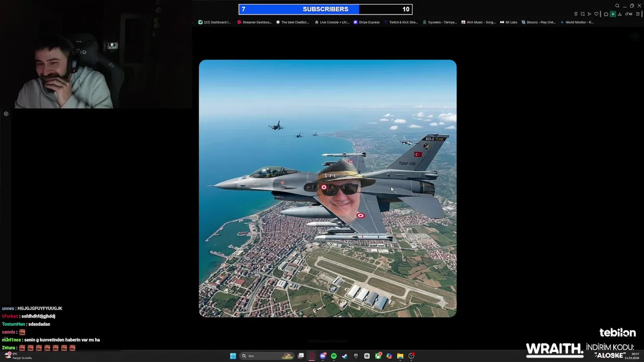Image resolution: width=644 pixels, height=362 pixels.
Task: Open the weather widget showing 0°C
Action: (x=18, y=356)
